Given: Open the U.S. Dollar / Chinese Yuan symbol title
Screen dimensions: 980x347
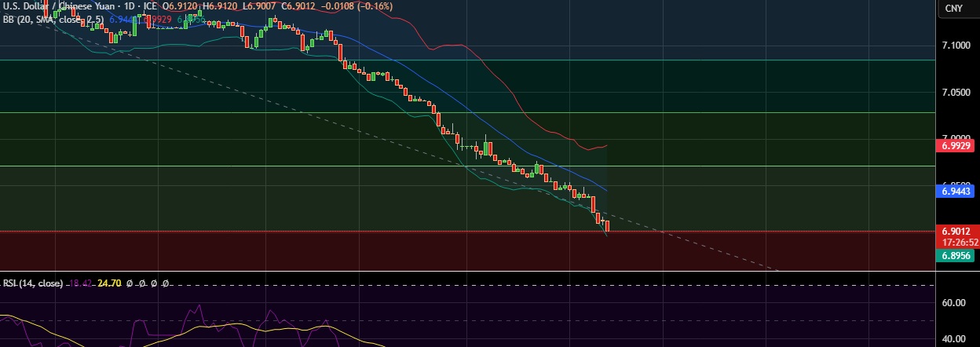Looking at the screenshot, I should click(x=61, y=6).
